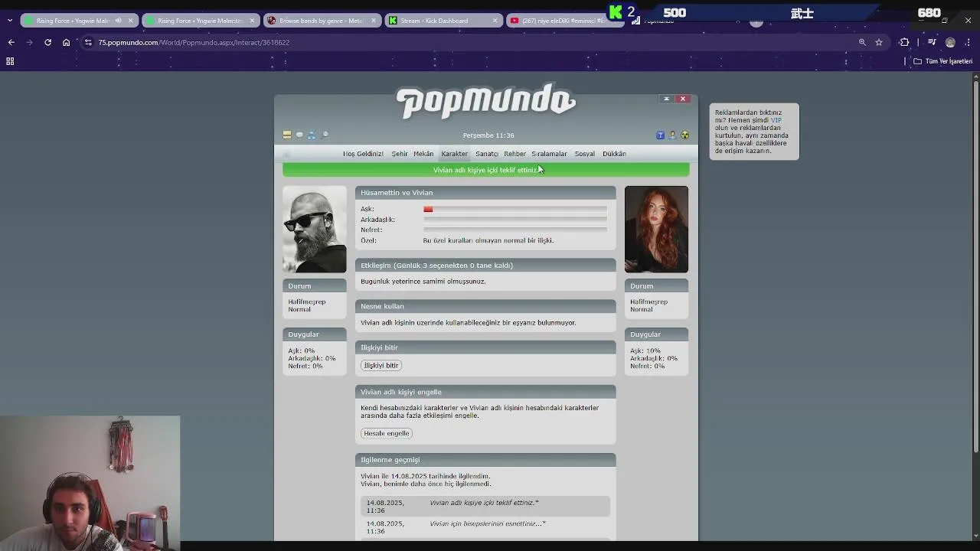Mute the first Rising Force tab speaker icon
Image resolution: width=980 pixels, height=551 pixels.
[x=118, y=21]
